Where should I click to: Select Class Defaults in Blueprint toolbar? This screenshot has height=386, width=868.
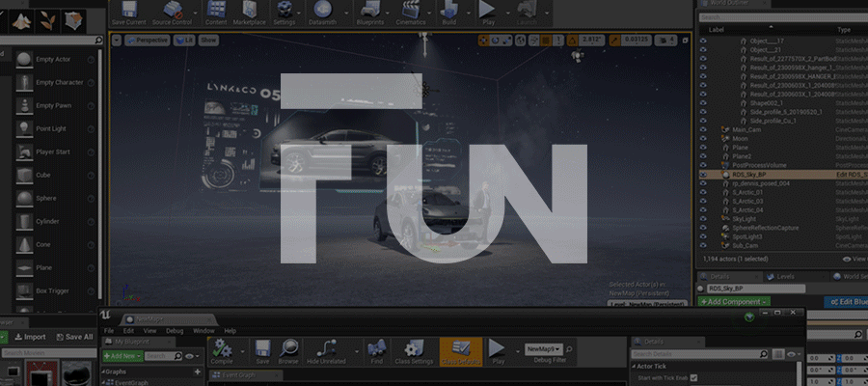[460, 349]
